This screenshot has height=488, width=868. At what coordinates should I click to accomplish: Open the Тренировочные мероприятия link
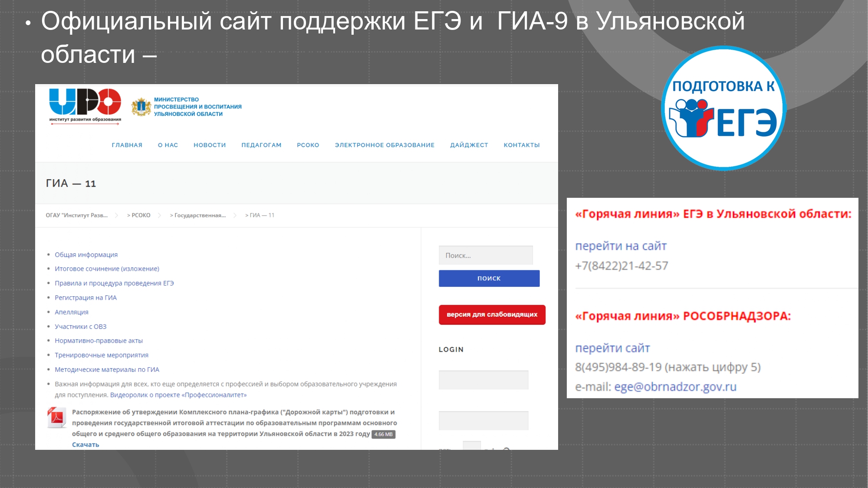click(102, 355)
